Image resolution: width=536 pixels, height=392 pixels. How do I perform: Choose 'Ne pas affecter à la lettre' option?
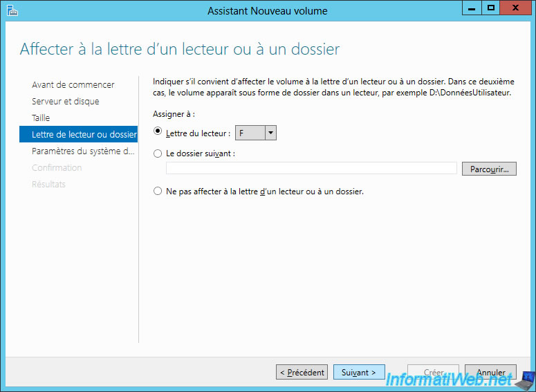tap(158, 191)
